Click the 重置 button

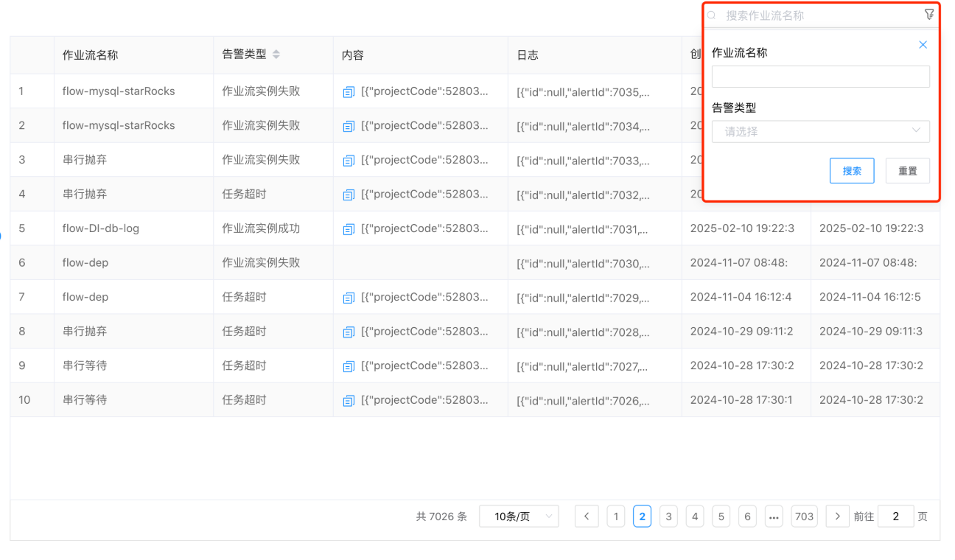[x=907, y=171]
